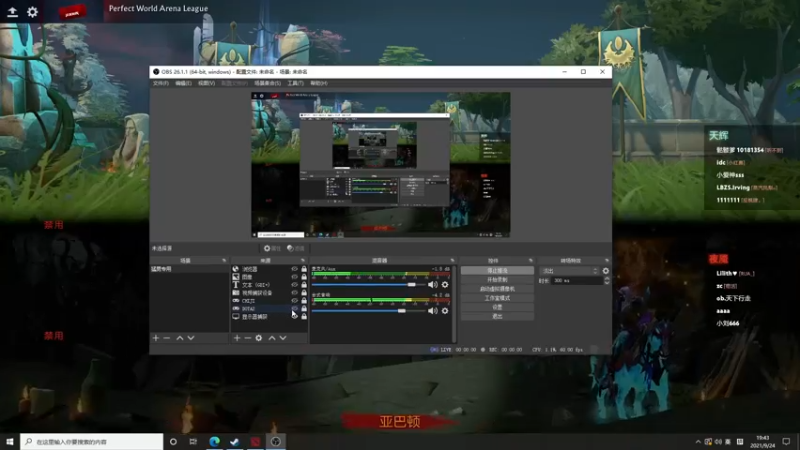Open the 麦克风/Aux audio settings gear
The image size is (800, 450).
click(x=445, y=285)
